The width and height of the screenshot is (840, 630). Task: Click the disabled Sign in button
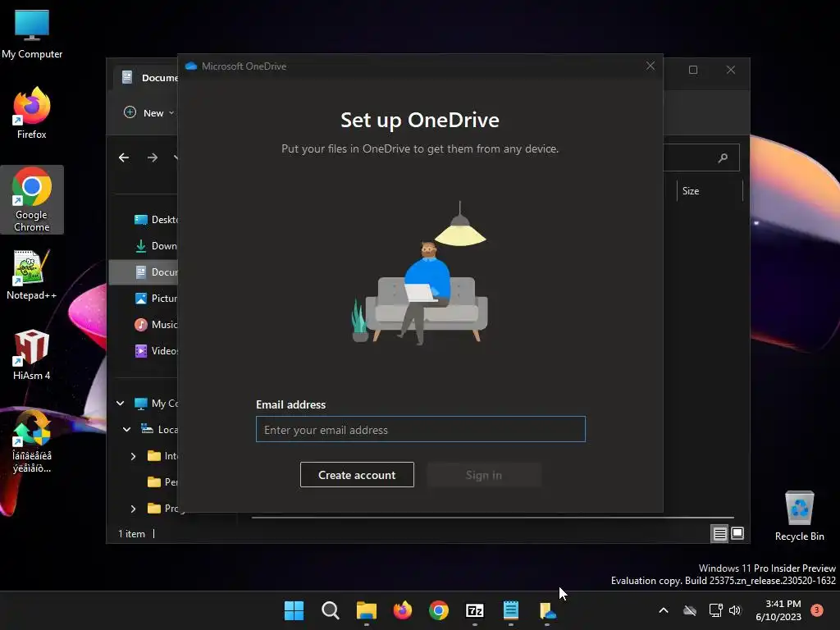pos(484,475)
